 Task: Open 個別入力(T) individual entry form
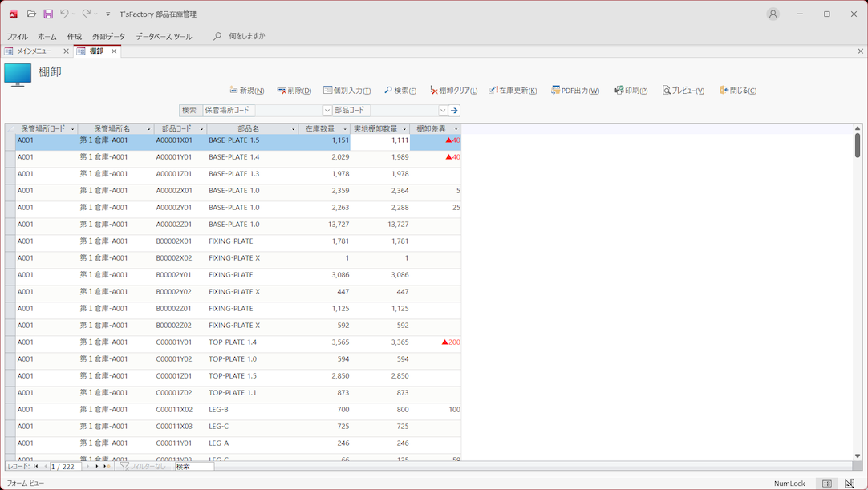point(347,91)
